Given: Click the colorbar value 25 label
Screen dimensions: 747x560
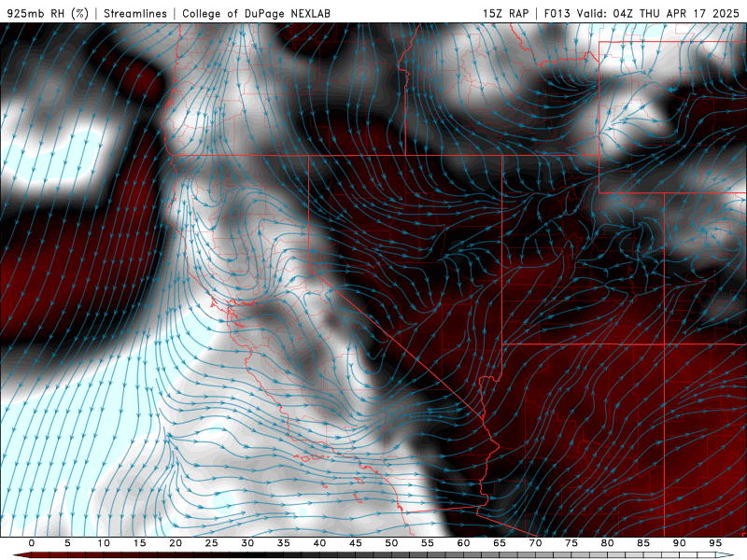Looking at the screenshot, I should pyautogui.click(x=212, y=543).
